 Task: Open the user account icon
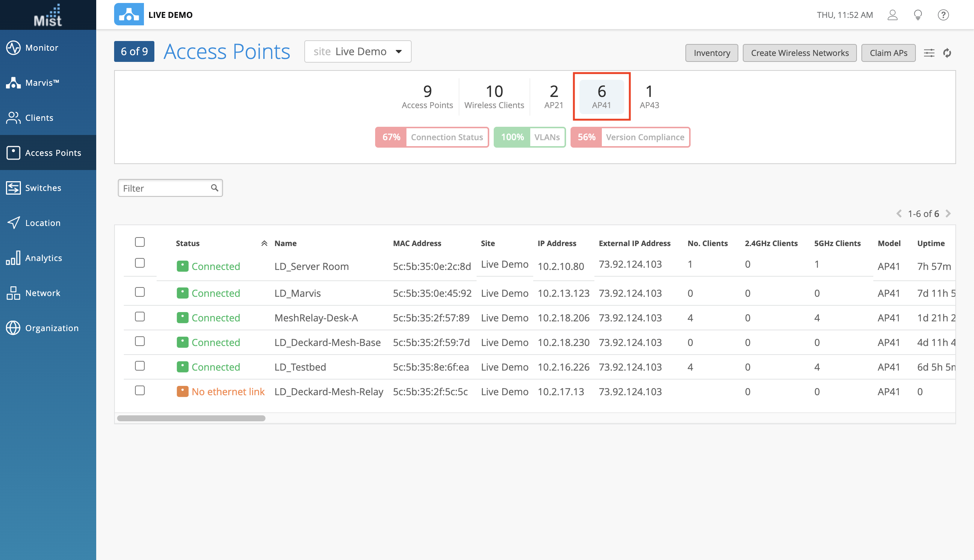coord(892,15)
